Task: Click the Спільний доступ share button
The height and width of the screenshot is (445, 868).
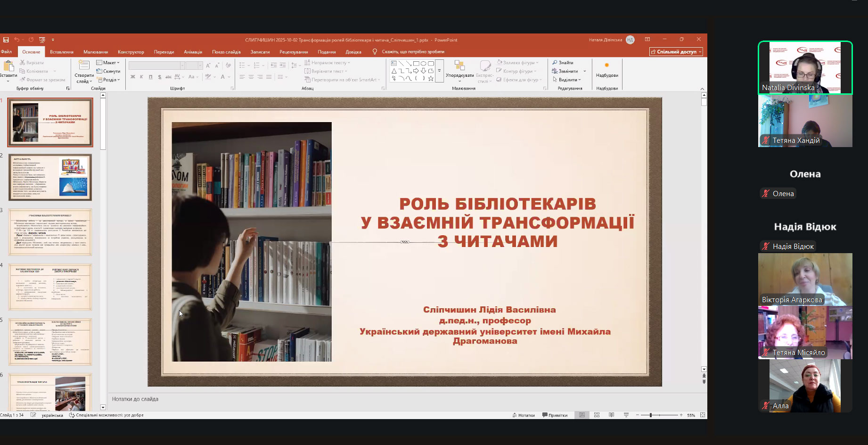Action: (x=676, y=52)
